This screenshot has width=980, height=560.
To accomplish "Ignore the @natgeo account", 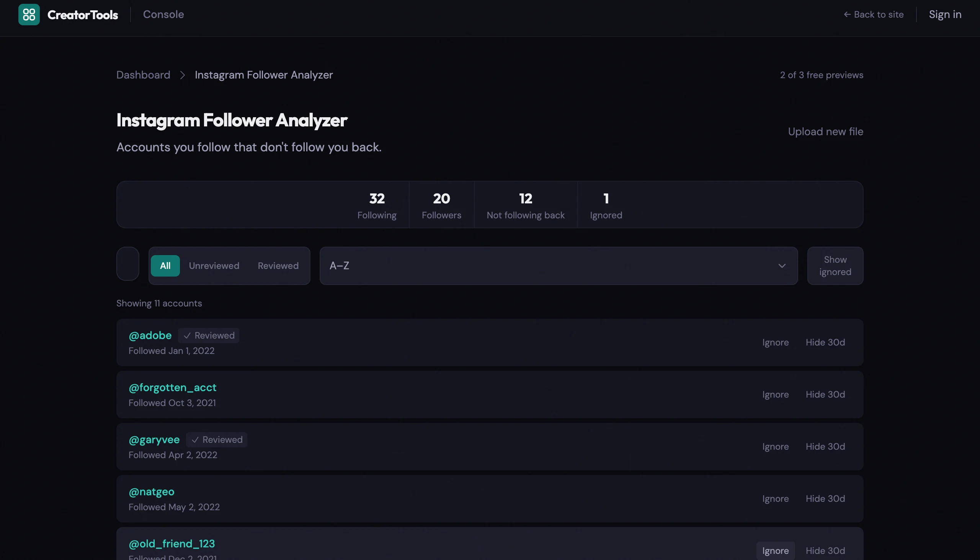I will pyautogui.click(x=775, y=498).
